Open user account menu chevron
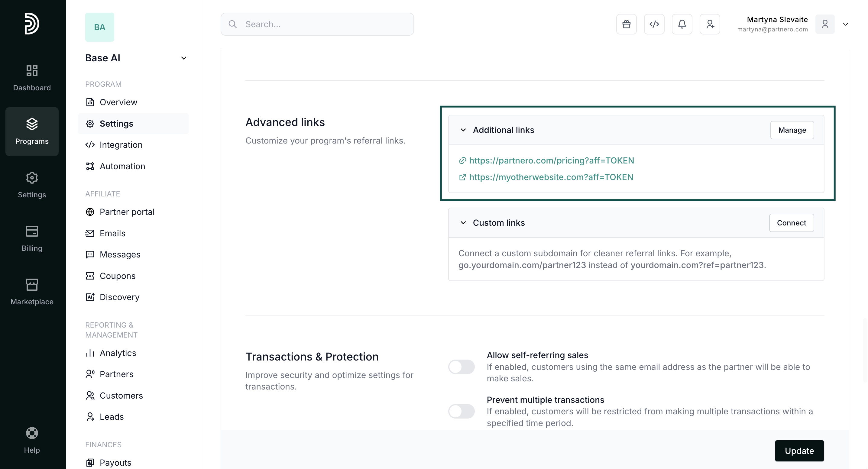The width and height of the screenshot is (868, 469). [x=845, y=24]
